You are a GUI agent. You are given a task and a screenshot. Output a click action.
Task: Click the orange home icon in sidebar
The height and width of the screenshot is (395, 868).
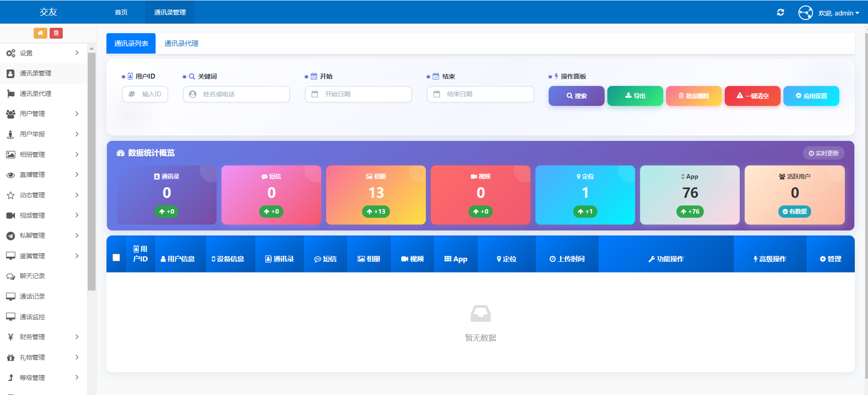40,33
